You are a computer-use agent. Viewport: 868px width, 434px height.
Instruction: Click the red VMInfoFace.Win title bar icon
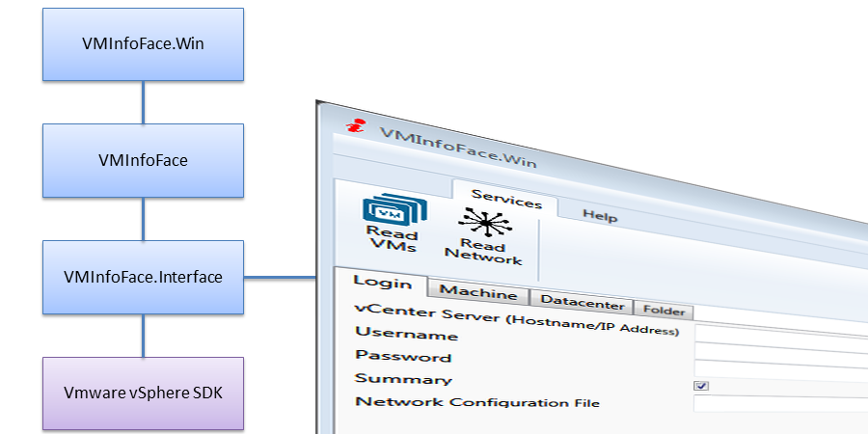coord(355,124)
